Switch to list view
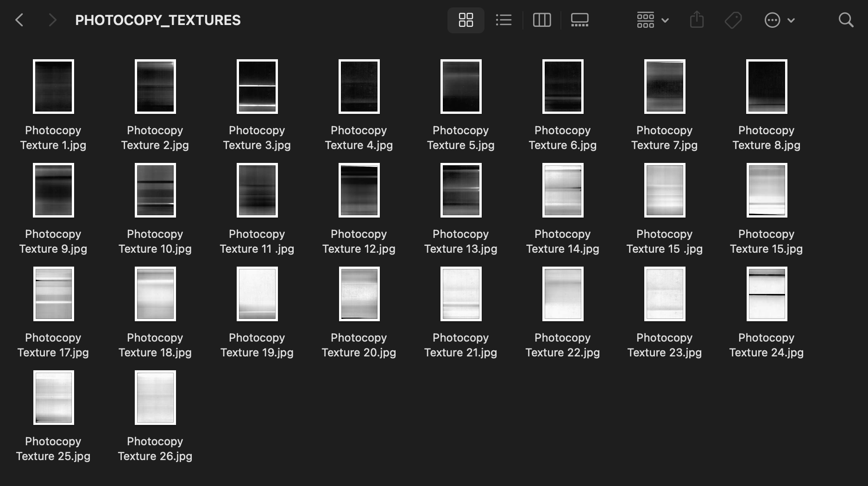The height and width of the screenshot is (486, 868). tap(503, 20)
